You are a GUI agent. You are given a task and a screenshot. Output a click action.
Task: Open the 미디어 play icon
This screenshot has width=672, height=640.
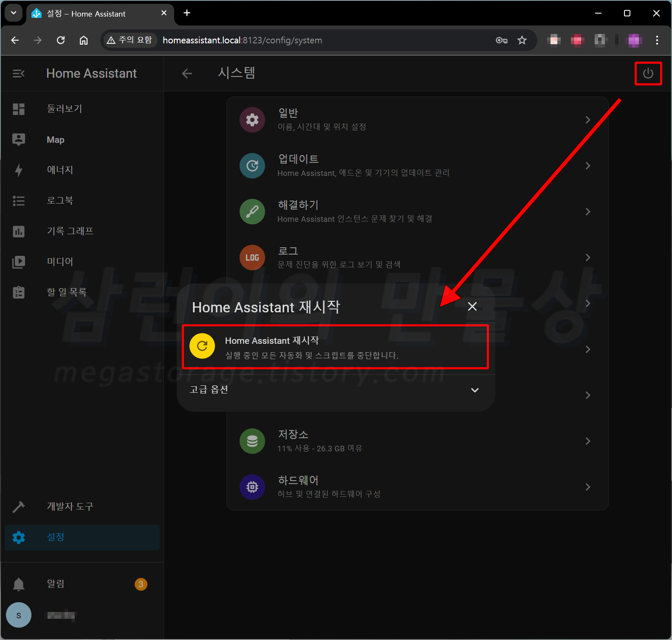[x=19, y=262]
